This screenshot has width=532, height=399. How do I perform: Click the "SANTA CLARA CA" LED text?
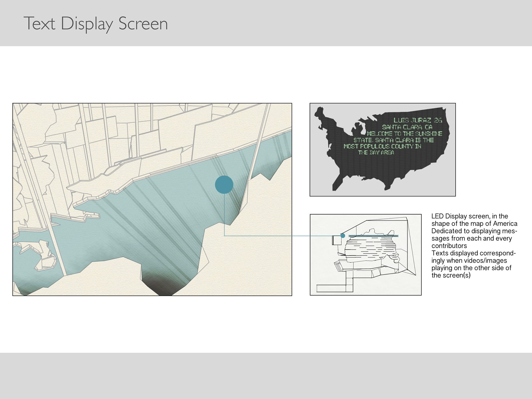pyautogui.click(x=407, y=127)
